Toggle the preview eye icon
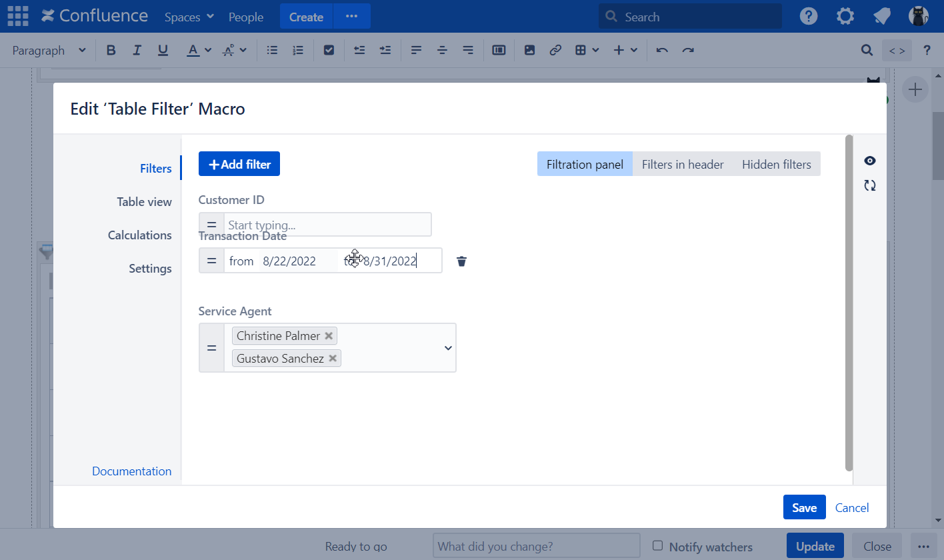The width and height of the screenshot is (944, 560). pyautogui.click(x=869, y=161)
